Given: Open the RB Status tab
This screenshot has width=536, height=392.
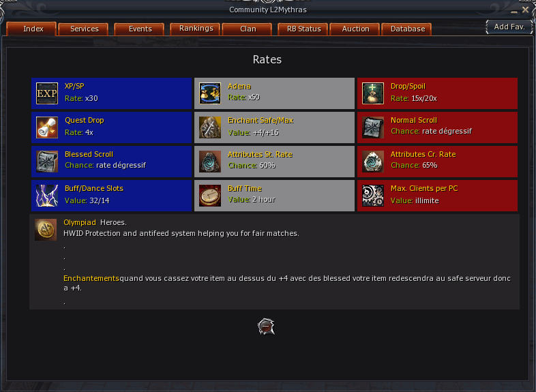Looking at the screenshot, I should pos(303,29).
